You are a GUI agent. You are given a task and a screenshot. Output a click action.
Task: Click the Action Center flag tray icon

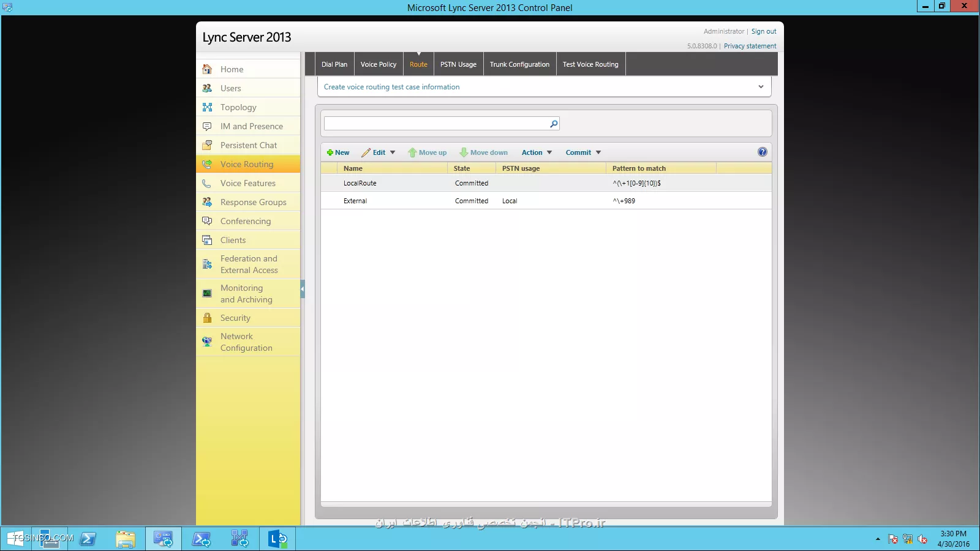click(x=893, y=539)
